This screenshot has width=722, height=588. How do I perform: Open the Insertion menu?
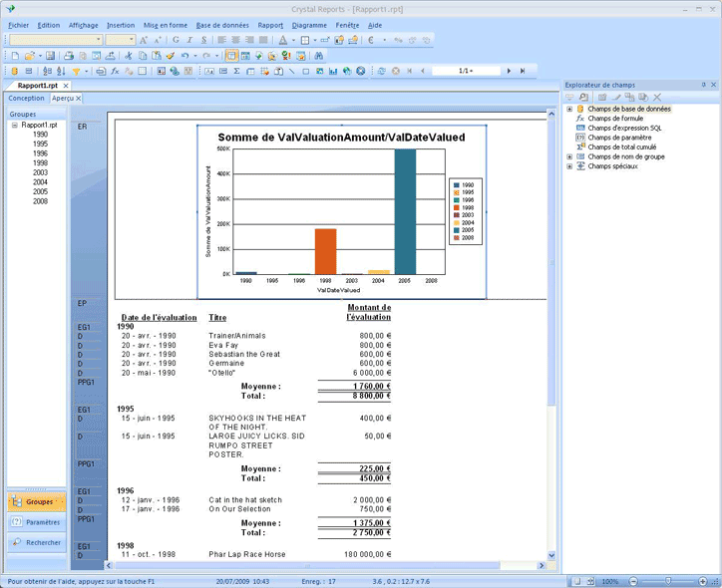point(121,24)
